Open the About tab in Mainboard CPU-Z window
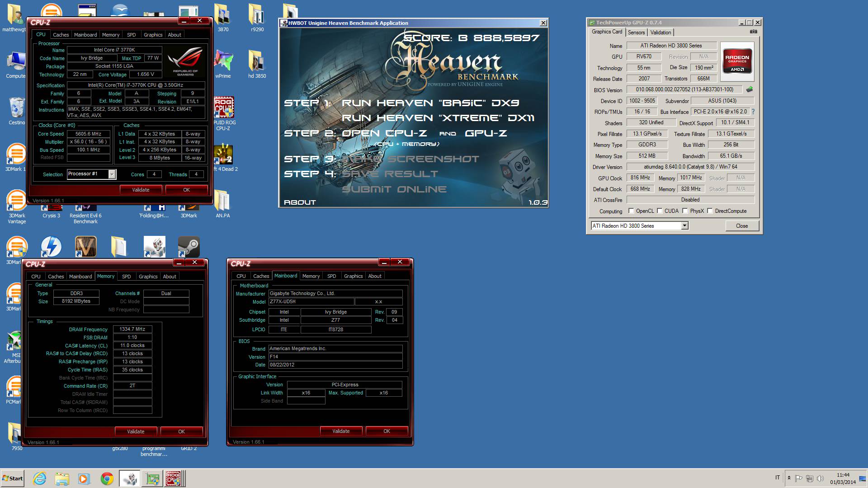 point(374,276)
